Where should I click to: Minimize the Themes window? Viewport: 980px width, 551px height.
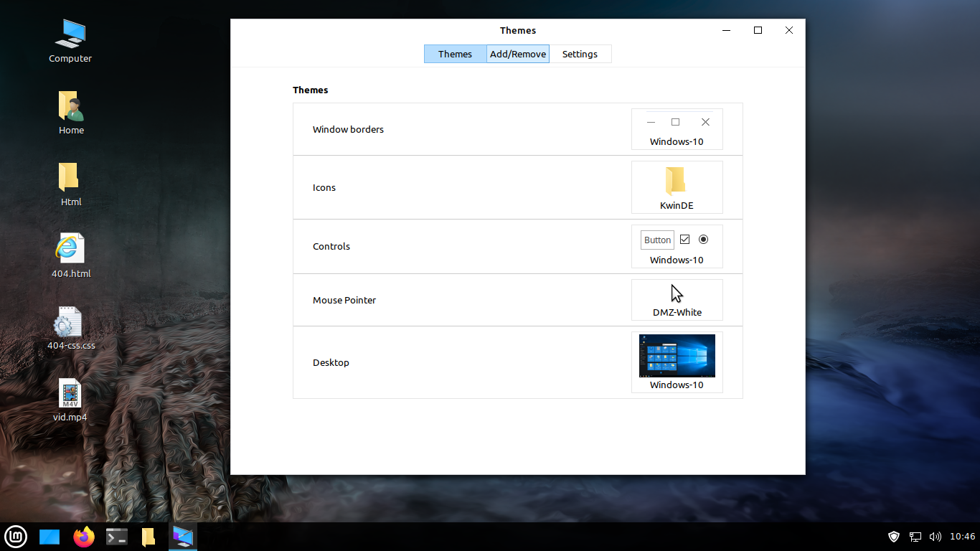[x=727, y=30]
